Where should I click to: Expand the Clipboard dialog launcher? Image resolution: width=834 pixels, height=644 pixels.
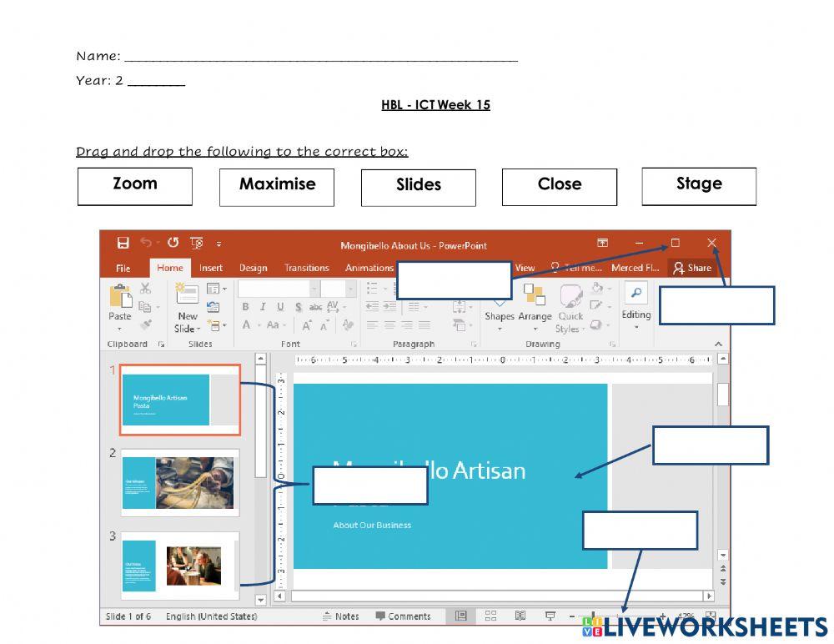(x=161, y=345)
